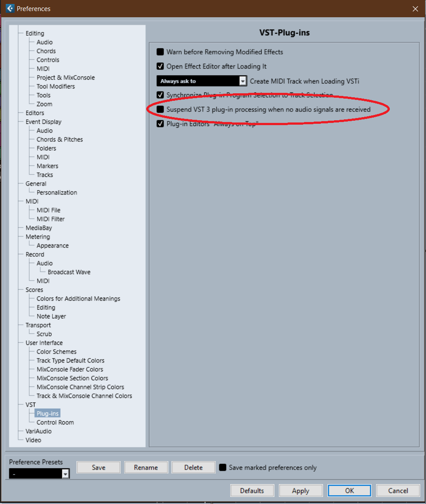Select MixConsole Fader Colors in tree

coord(70,369)
